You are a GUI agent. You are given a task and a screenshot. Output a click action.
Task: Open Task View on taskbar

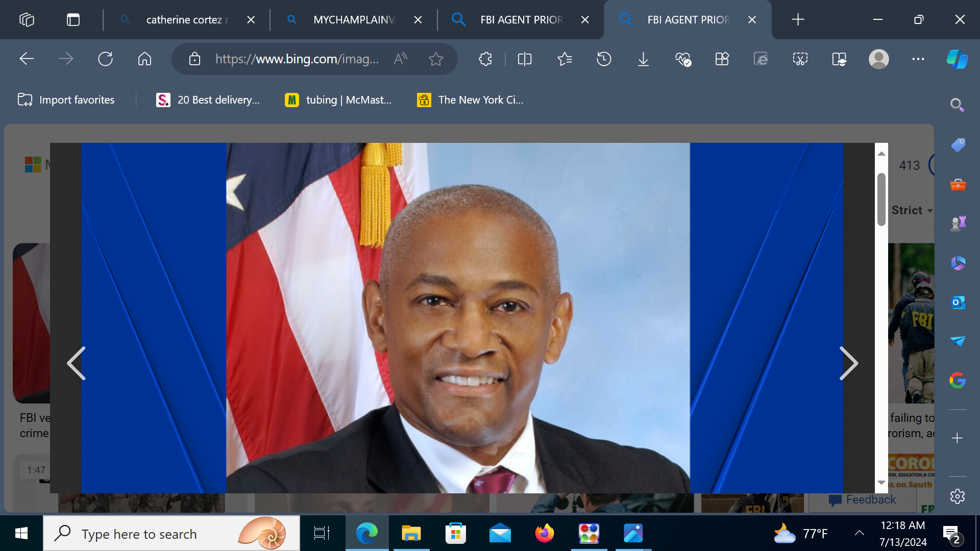tap(322, 534)
